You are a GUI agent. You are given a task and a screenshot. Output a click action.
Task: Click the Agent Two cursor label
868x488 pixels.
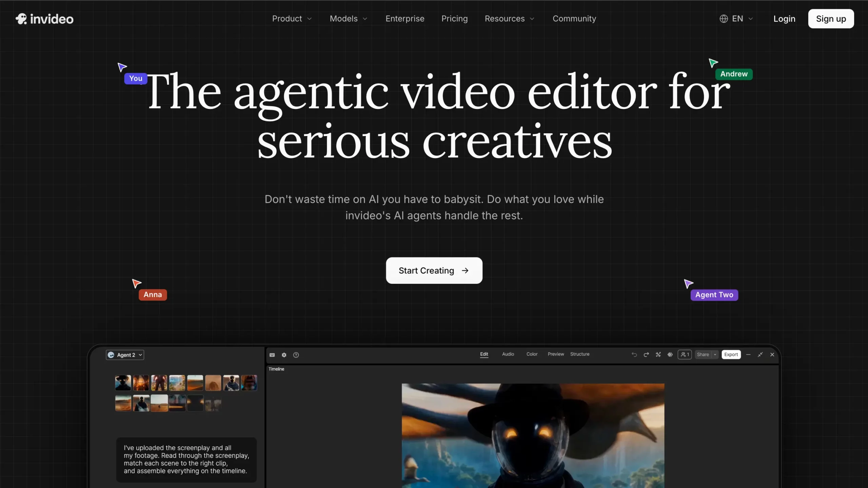point(714,295)
